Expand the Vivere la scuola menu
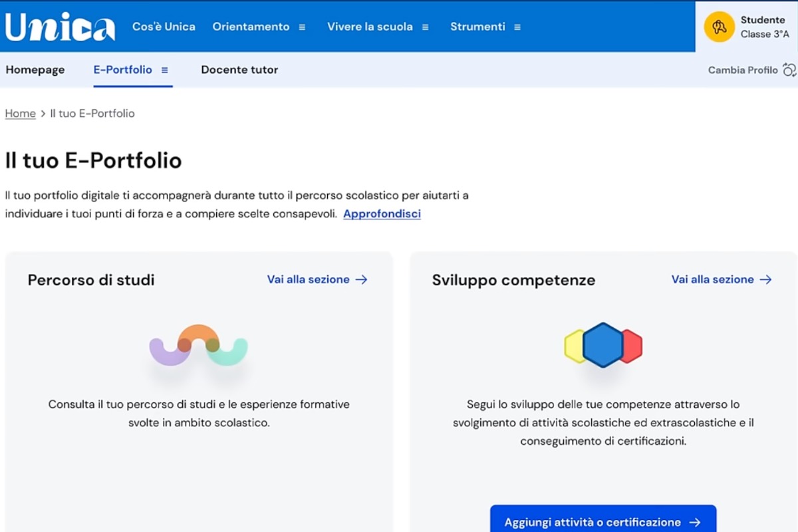798x532 pixels. [x=425, y=27]
